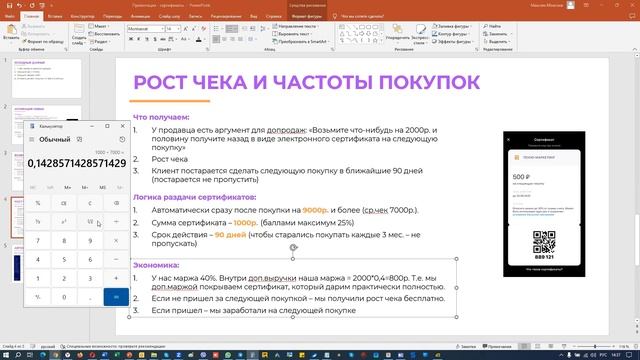Click the QR code certificate image

544,204
